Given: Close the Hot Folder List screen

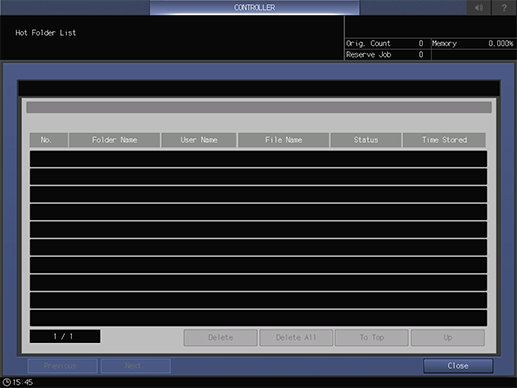Looking at the screenshot, I should coord(458,366).
